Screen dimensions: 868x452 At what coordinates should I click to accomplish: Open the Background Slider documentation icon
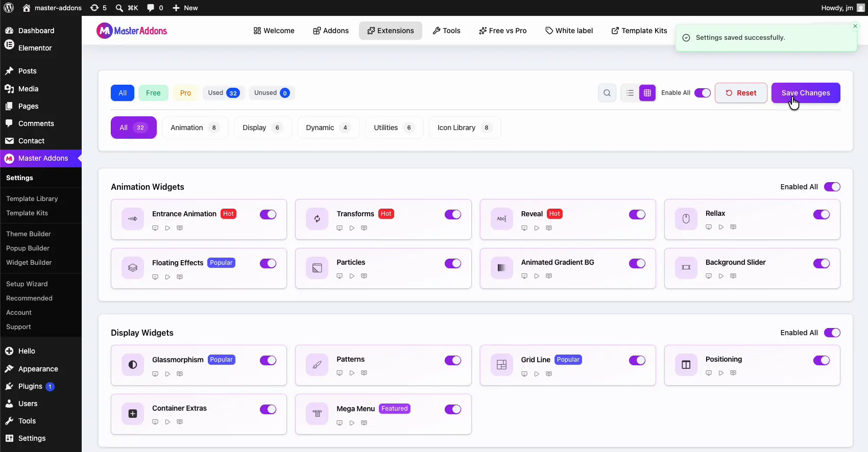733,276
